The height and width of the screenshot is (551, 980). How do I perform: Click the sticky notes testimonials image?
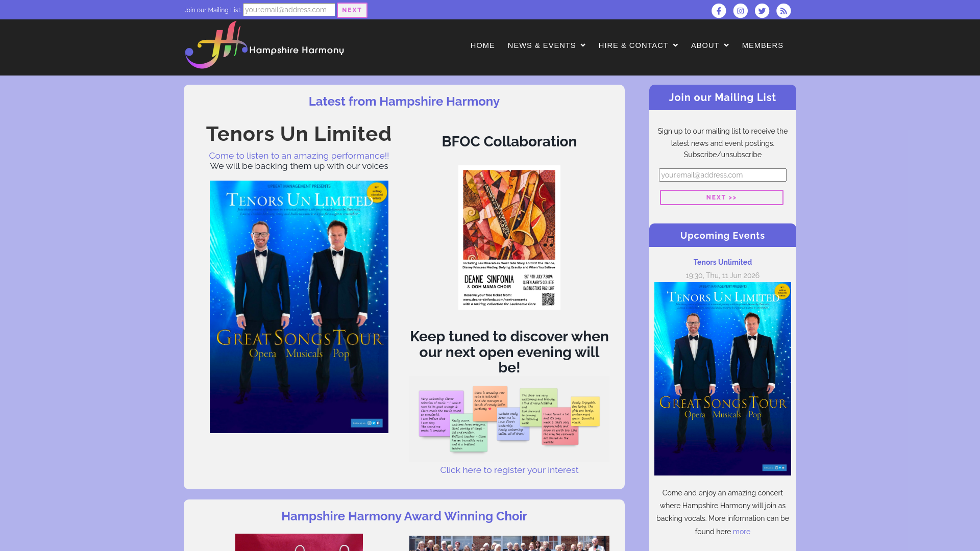click(509, 418)
